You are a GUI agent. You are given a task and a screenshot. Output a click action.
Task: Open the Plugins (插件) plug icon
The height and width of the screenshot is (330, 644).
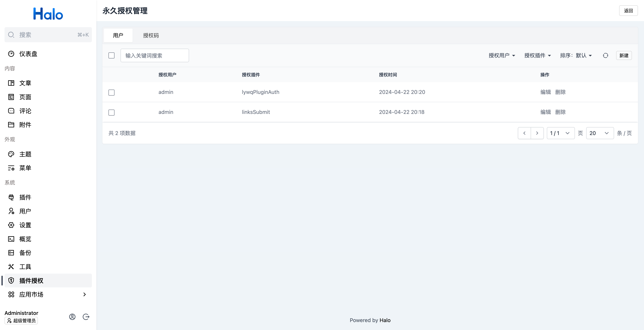coord(11,197)
